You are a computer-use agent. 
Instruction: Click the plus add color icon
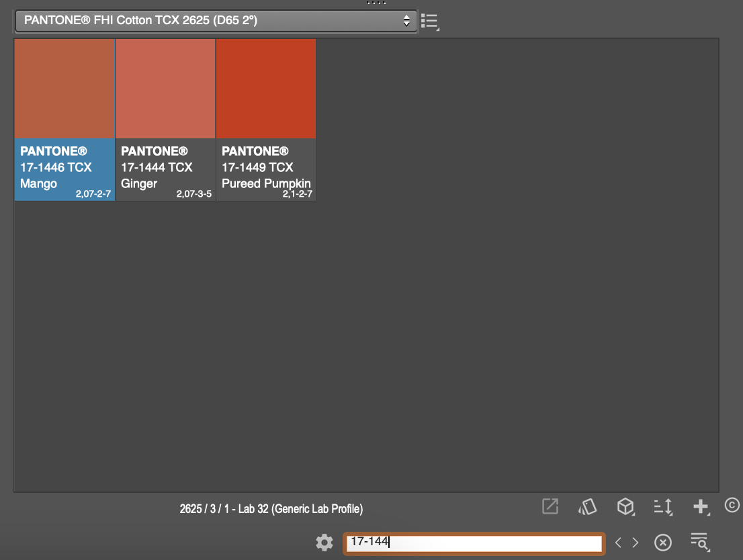(701, 506)
